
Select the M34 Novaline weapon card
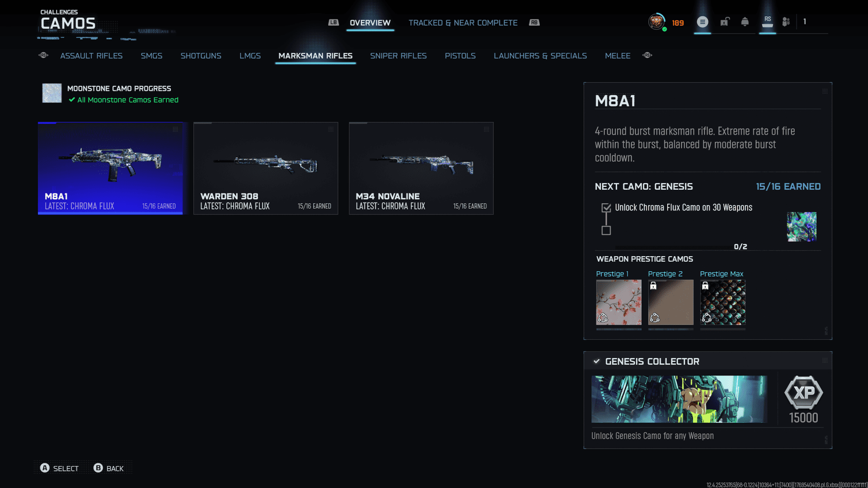(x=421, y=168)
